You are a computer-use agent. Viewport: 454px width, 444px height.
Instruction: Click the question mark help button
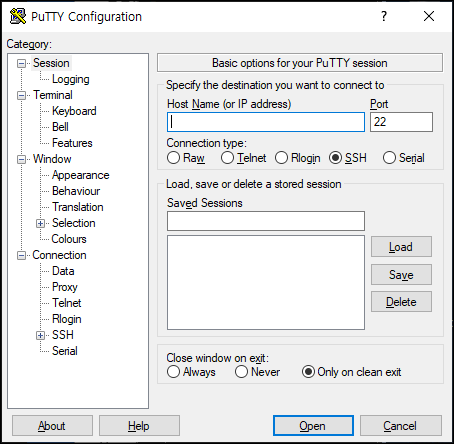coord(384,16)
